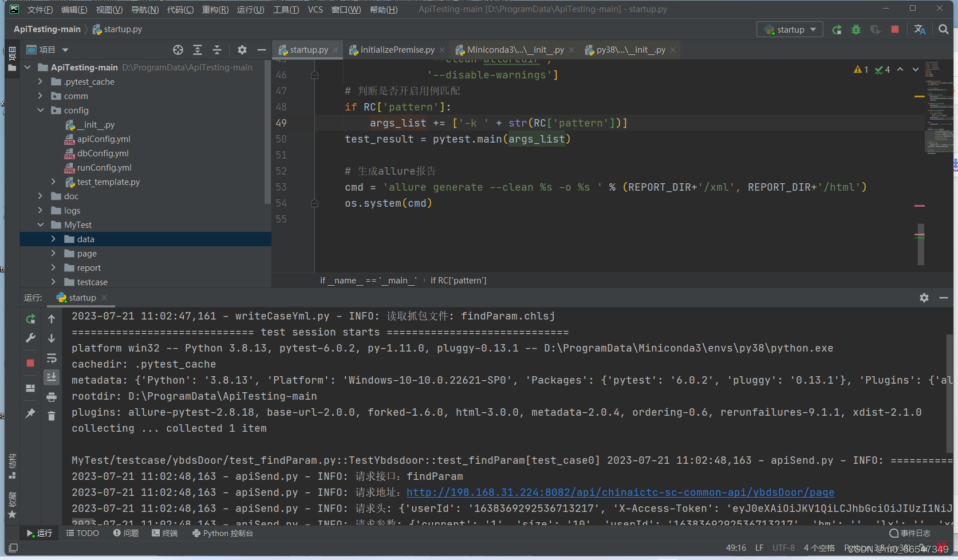Open run console settings with wrench icon
This screenshot has height=560, width=958.
(30, 337)
